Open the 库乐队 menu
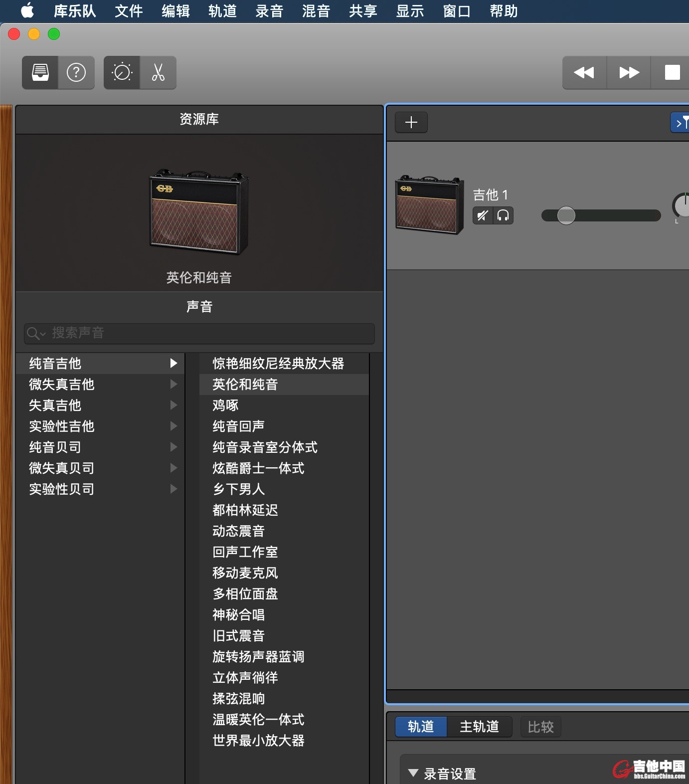The image size is (689, 784). [75, 11]
